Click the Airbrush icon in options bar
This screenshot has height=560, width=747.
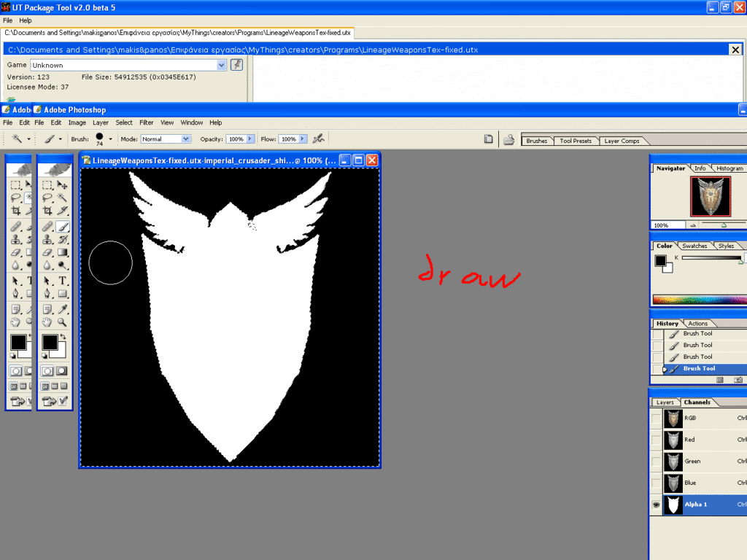pyautogui.click(x=317, y=139)
